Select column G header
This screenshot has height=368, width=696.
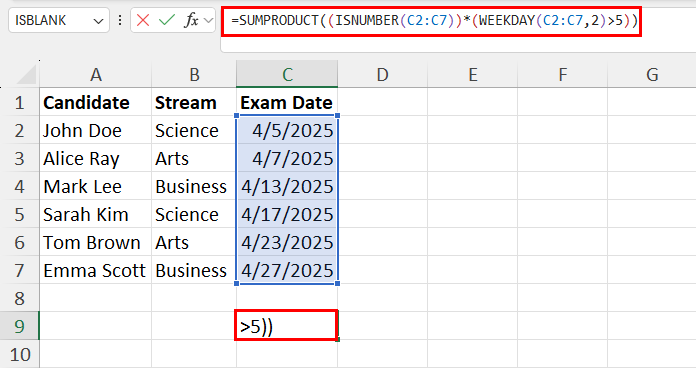coord(652,75)
